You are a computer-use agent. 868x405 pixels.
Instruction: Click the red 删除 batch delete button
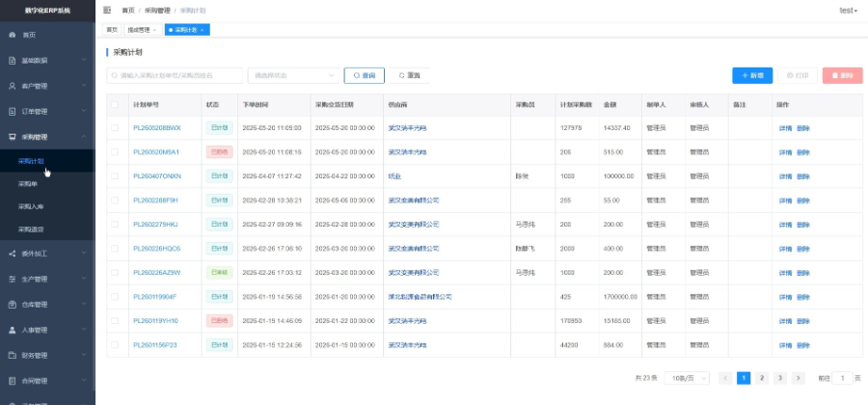843,75
